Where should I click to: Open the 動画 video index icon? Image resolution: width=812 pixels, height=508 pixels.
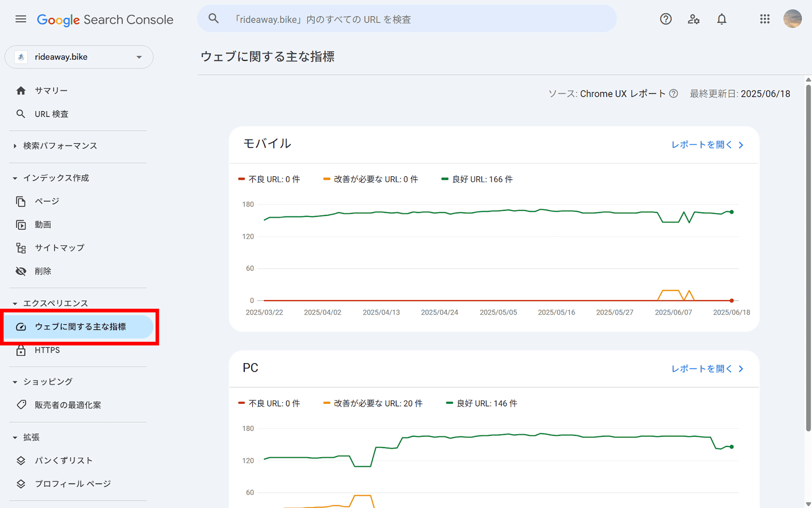(x=21, y=225)
